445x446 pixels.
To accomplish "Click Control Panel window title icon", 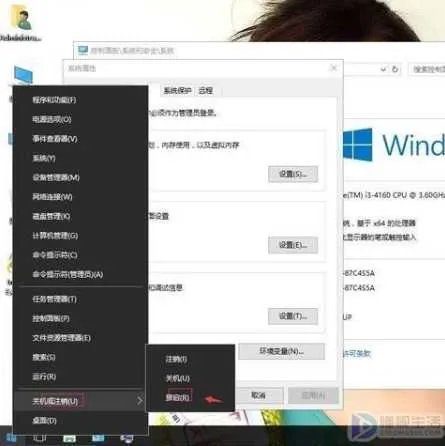I will tap(83, 50).
